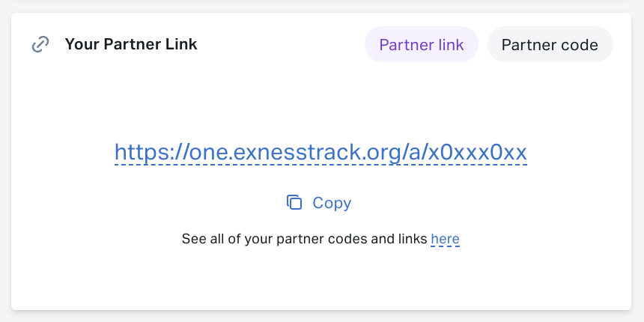Switch to the Partner code tab

[550, 44]
